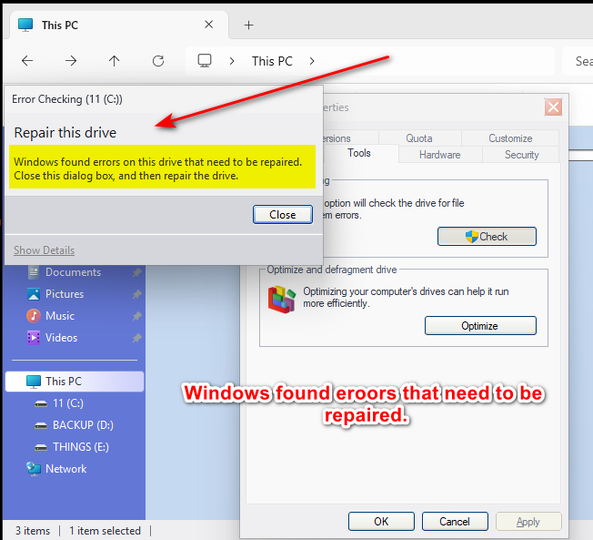Refresh the This PC view
The height and width of the screenshot is (540, 593).
coord(158,61)
